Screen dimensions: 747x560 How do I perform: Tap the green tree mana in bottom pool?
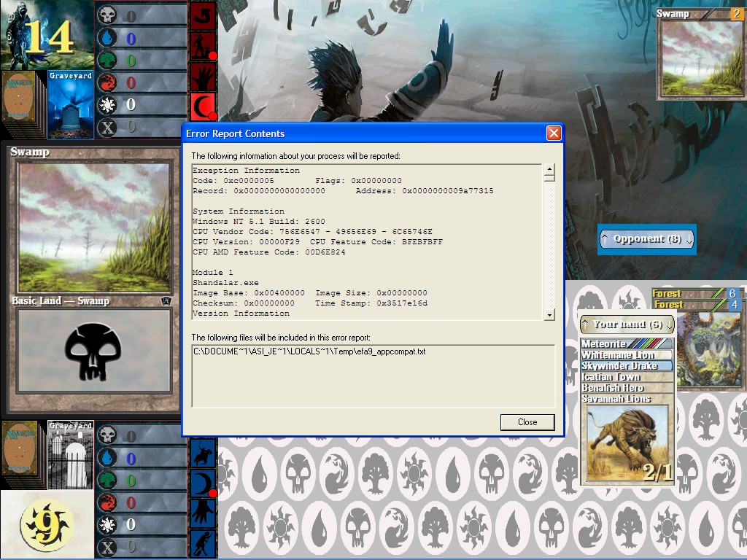click(x=107, y=480)
